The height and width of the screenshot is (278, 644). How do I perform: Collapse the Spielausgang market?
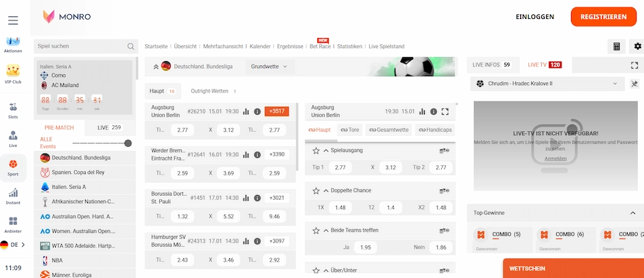pyautogui.click(x=326, y=150)
